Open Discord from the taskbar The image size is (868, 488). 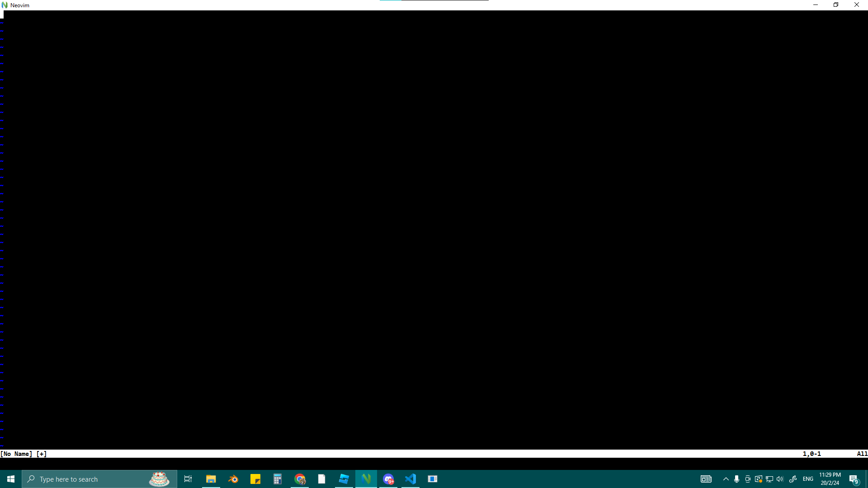(388, 479)
